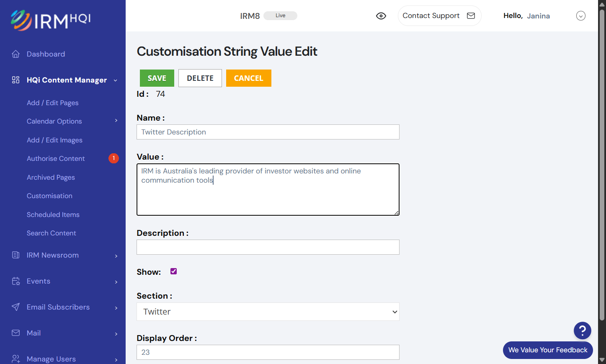Click the Live status badge
Image resolution: width=606 pixels, height=364 pixels.
pos(281,15)
